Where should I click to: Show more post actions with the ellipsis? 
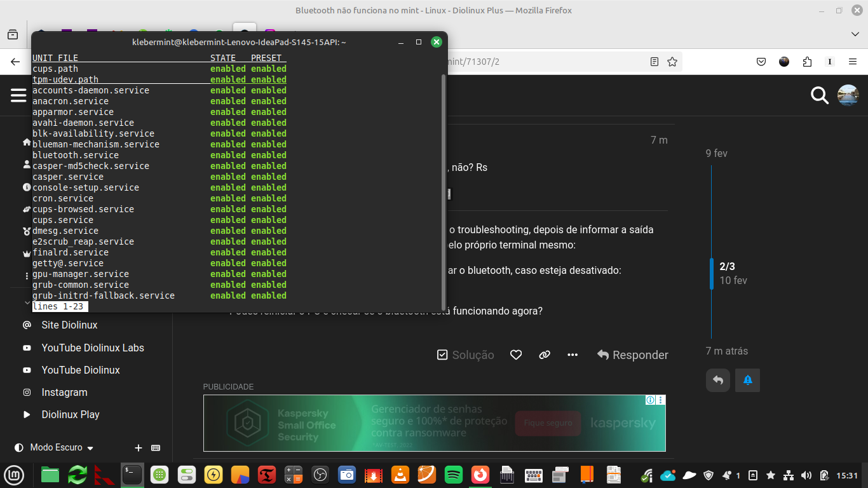click(x=573, y=355)
